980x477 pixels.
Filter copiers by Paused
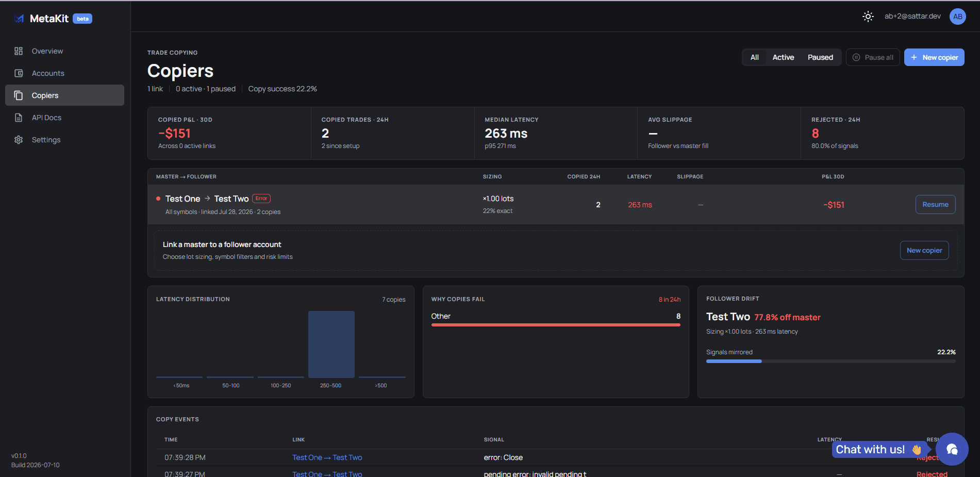click(x=820, y=57)
